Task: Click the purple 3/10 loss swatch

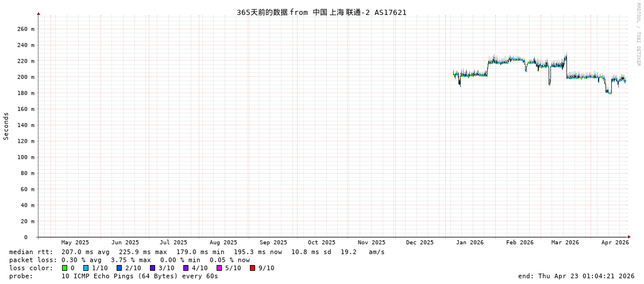Action: tap(152, 268)
